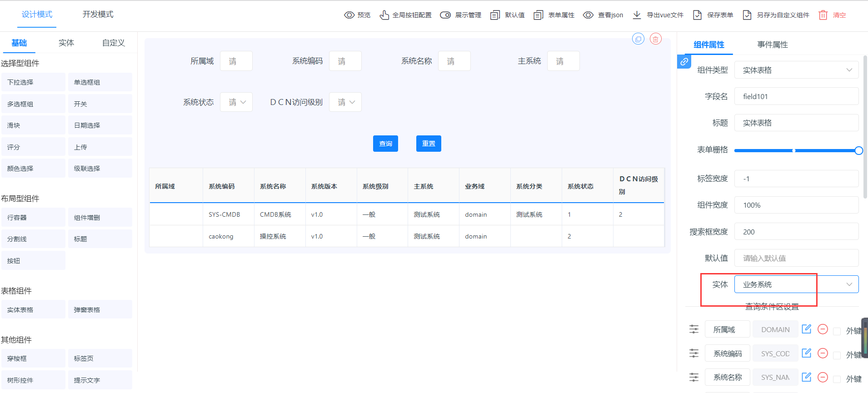This screenshot has height=393, width=868.
Task: Add the 级联选择 component
Action: pyautogui.click(x=100, y=169)
